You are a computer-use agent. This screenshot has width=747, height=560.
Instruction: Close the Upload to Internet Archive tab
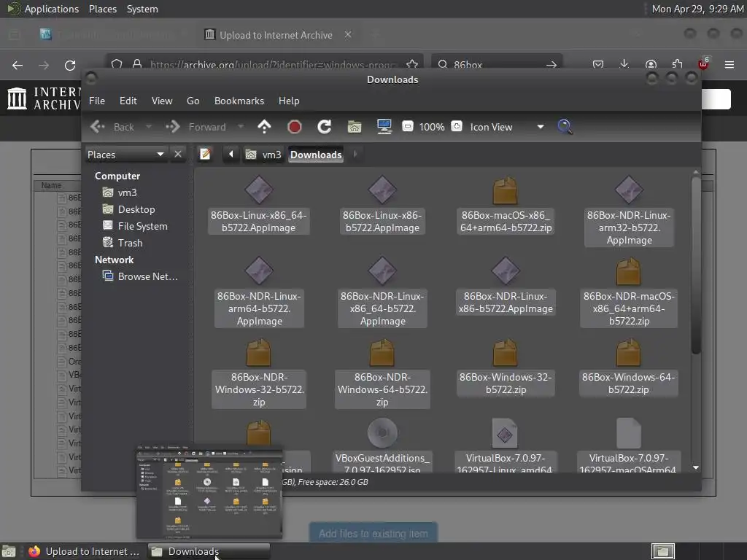pos(348,34)
